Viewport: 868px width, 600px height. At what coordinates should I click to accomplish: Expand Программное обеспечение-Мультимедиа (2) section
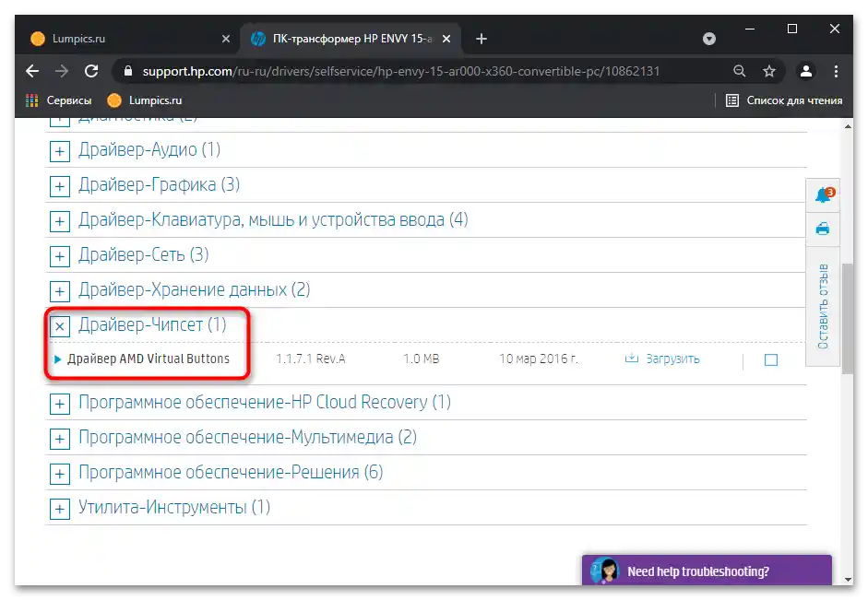(60, 439)
